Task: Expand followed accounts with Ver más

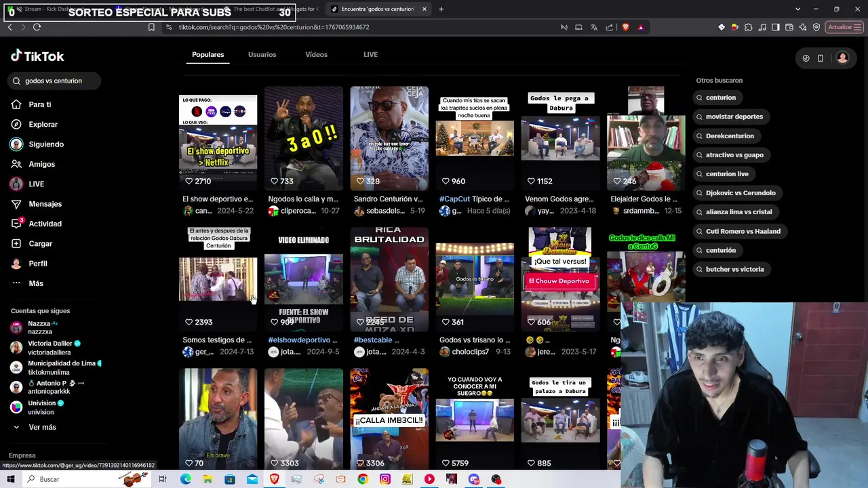Action: pyautogui.click(x=42, y=427)
